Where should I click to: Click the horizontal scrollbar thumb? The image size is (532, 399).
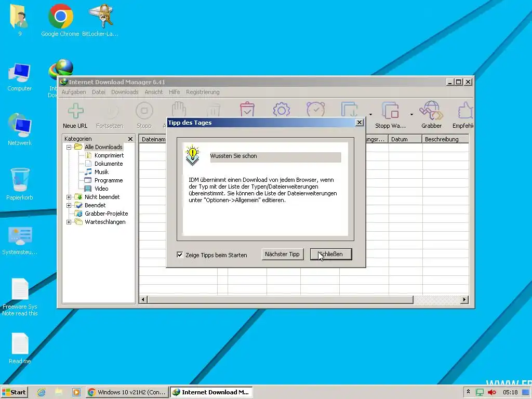coord(280,300)
